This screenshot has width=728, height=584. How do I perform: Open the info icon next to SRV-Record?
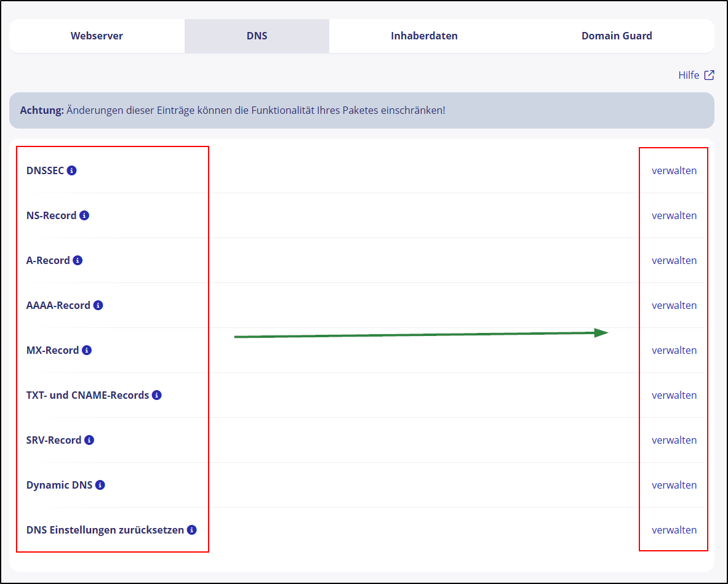[89, 440]
